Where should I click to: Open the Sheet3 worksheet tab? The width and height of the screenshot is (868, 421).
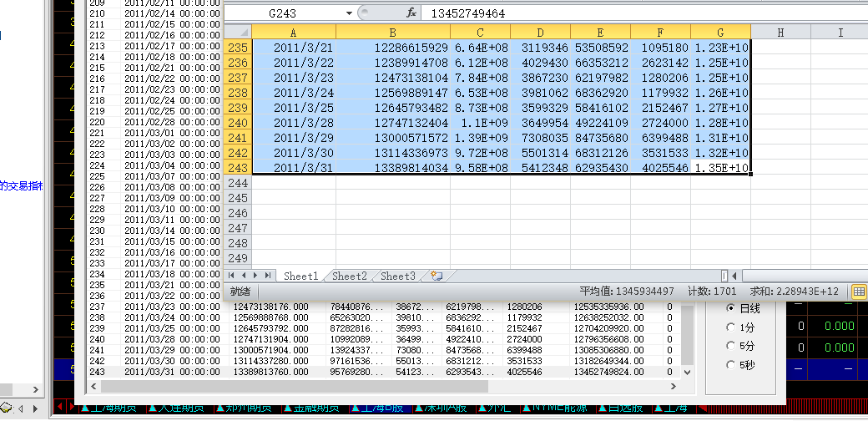click(397, 276)
